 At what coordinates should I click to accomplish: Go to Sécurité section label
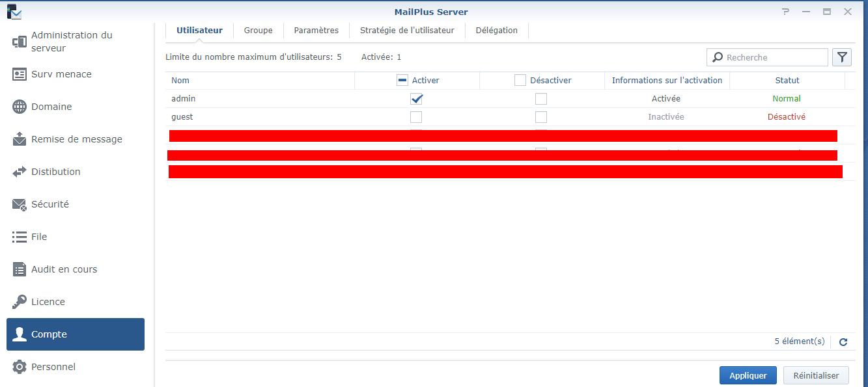pos(50,204)
